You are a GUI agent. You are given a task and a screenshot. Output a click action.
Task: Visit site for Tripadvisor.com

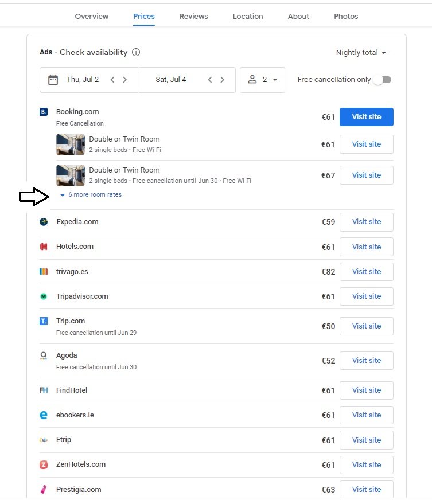[x=367, y=296]
